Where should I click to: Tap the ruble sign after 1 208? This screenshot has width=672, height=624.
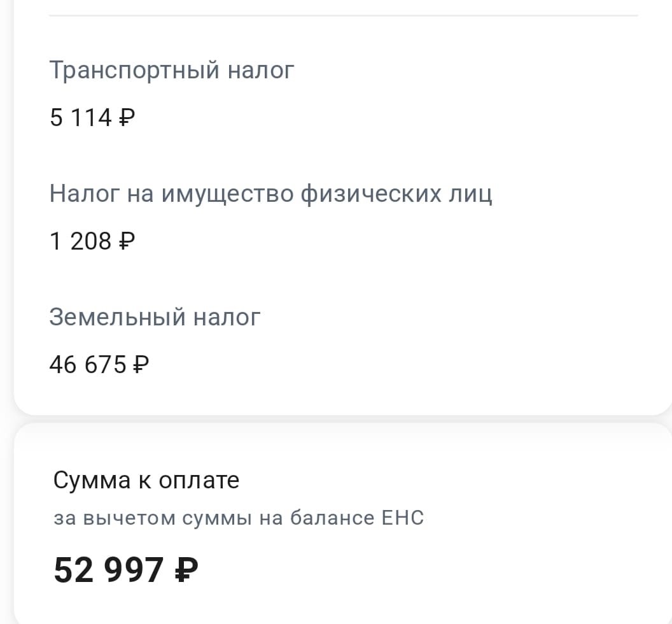click(x=127, y=241)
